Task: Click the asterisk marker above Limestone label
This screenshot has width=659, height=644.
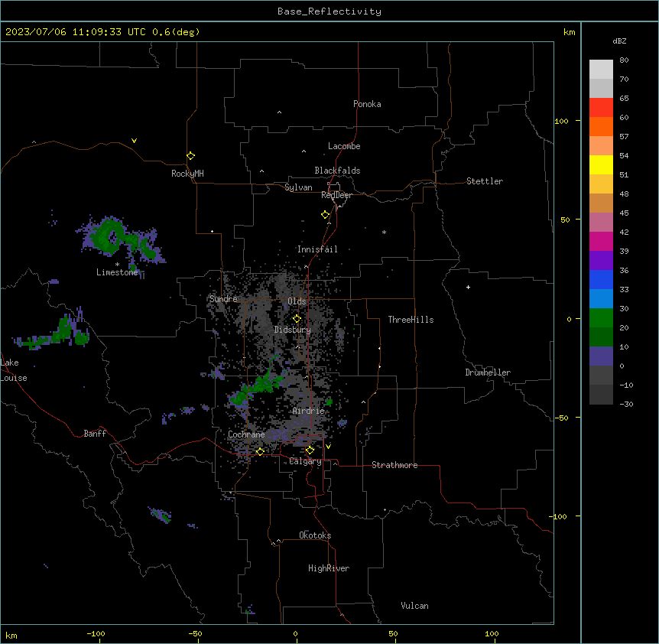Action: (117, 265)
